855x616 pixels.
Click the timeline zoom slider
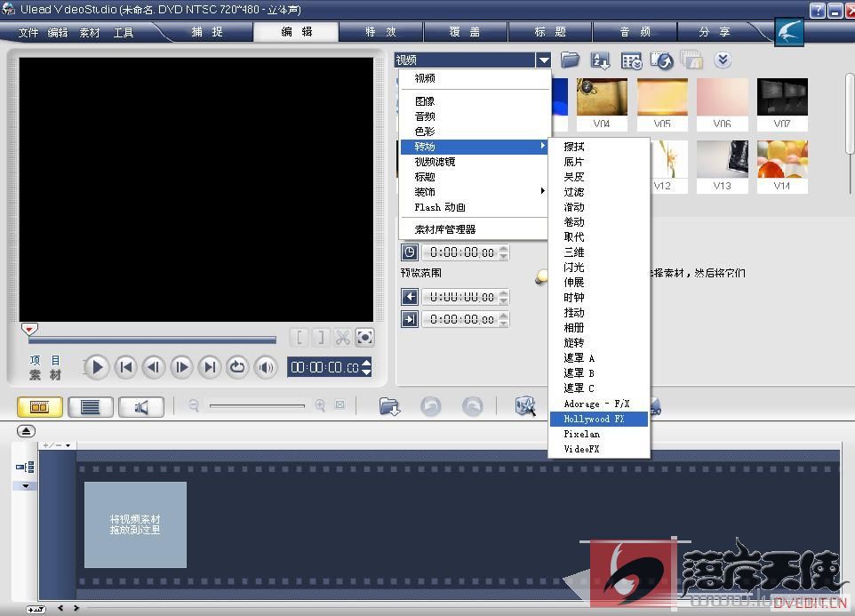(x=257, y=405)
